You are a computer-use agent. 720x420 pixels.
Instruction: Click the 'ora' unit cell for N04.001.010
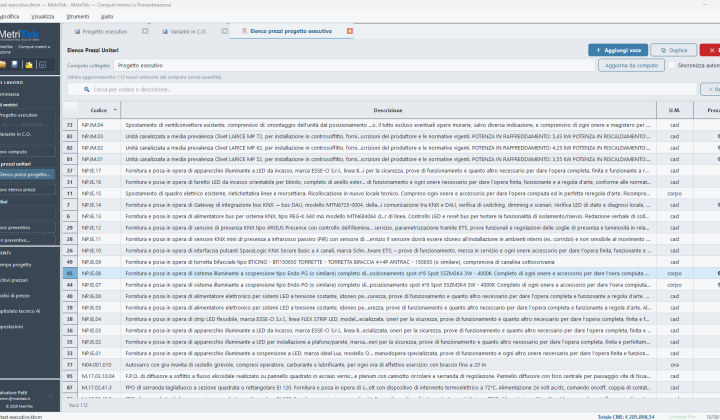click(675, 365)
